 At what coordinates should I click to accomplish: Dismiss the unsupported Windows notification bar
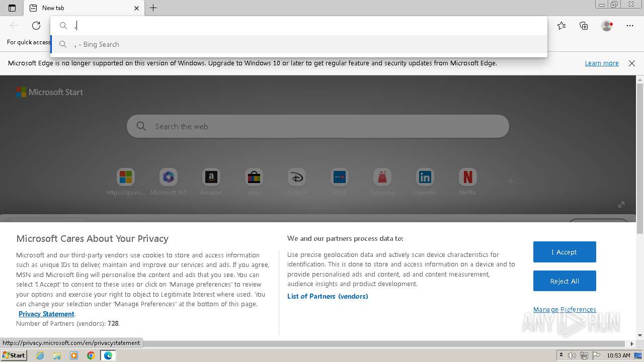tap(632, 63)
